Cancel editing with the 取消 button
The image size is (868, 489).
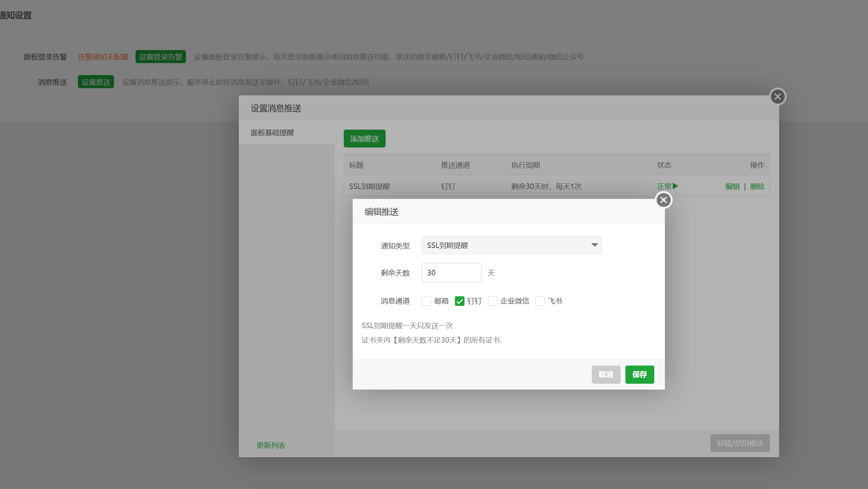point(606,374)
